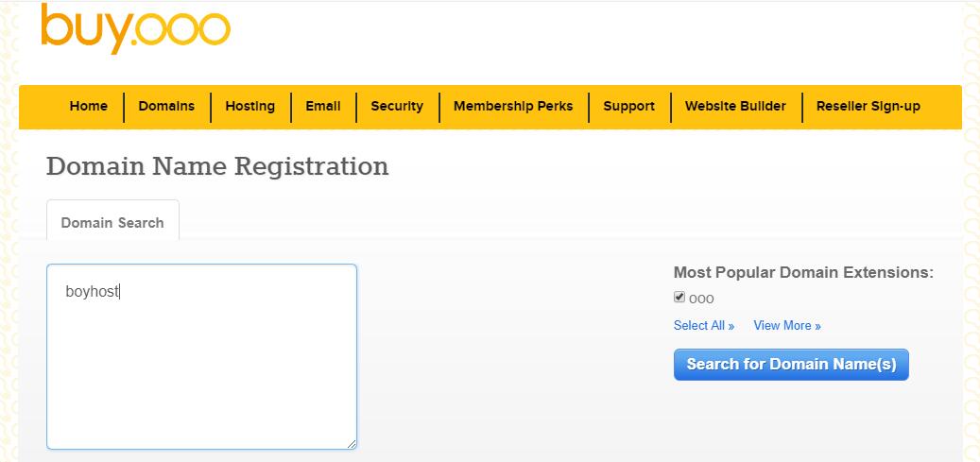
Task: Uncheck the ooo extension checkbox
Action: [x=679, y=298]
